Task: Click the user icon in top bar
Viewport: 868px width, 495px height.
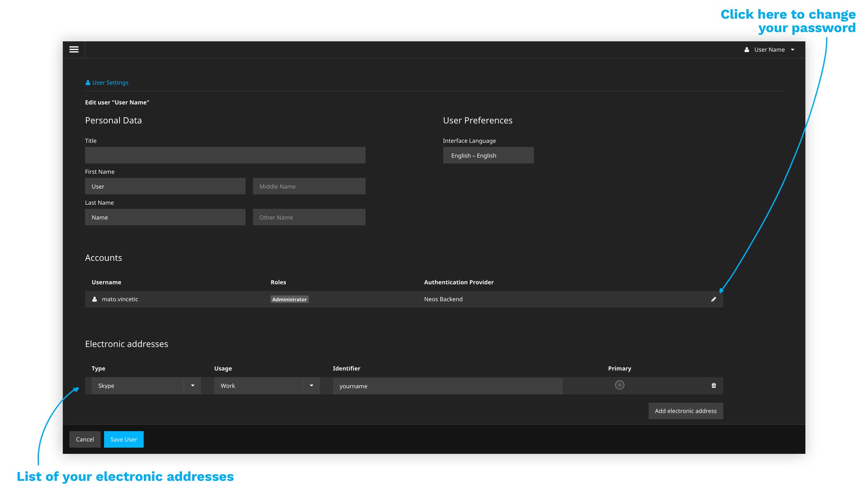Action: point(746,49)
